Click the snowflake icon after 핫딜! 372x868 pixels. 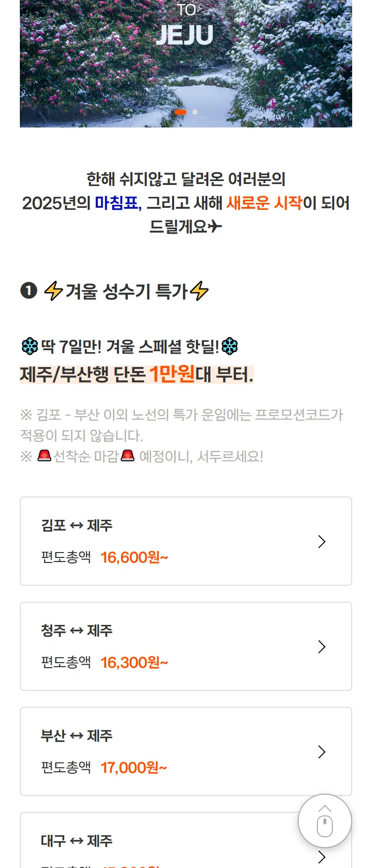click(230, 346)
